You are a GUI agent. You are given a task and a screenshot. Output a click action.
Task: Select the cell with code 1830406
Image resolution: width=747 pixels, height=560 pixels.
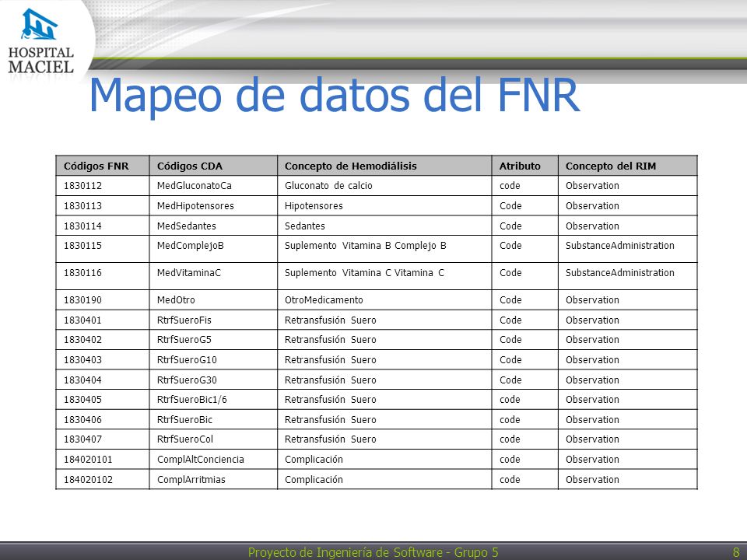coord(103,419)
